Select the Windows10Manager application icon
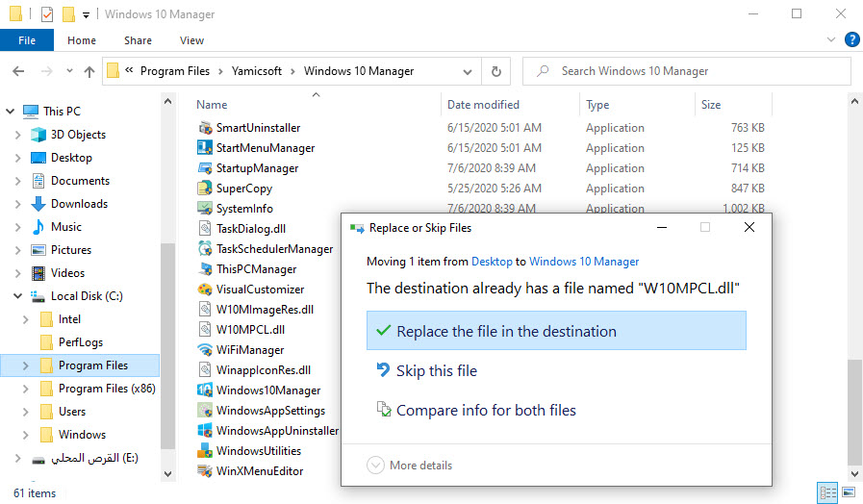863x504 pixels. click(x=205, y=391)
